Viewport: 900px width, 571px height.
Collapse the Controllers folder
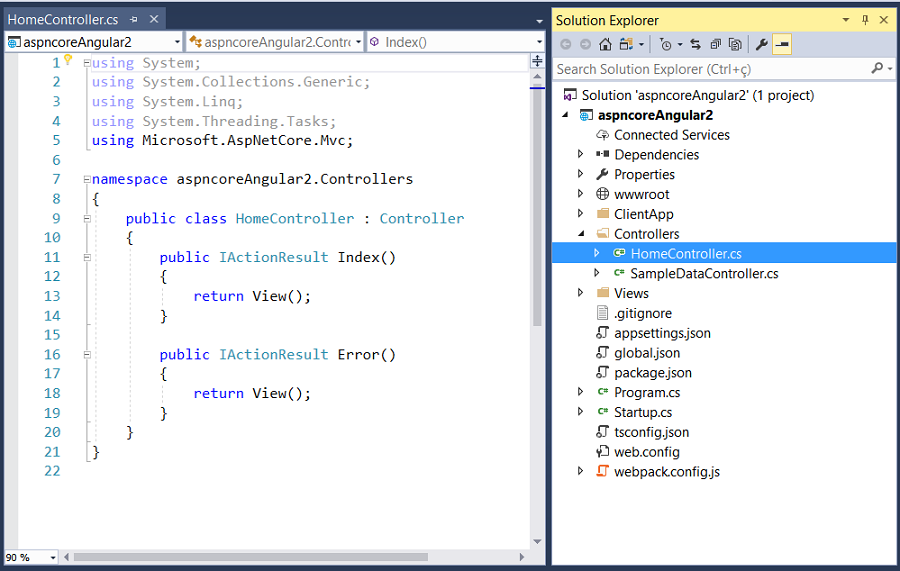tap(581, 234)
